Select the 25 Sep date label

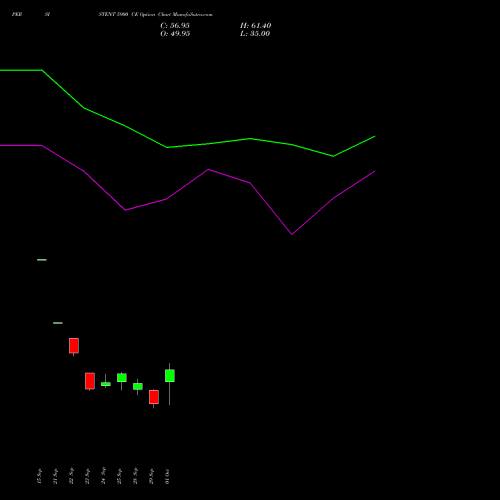[119, 476]
